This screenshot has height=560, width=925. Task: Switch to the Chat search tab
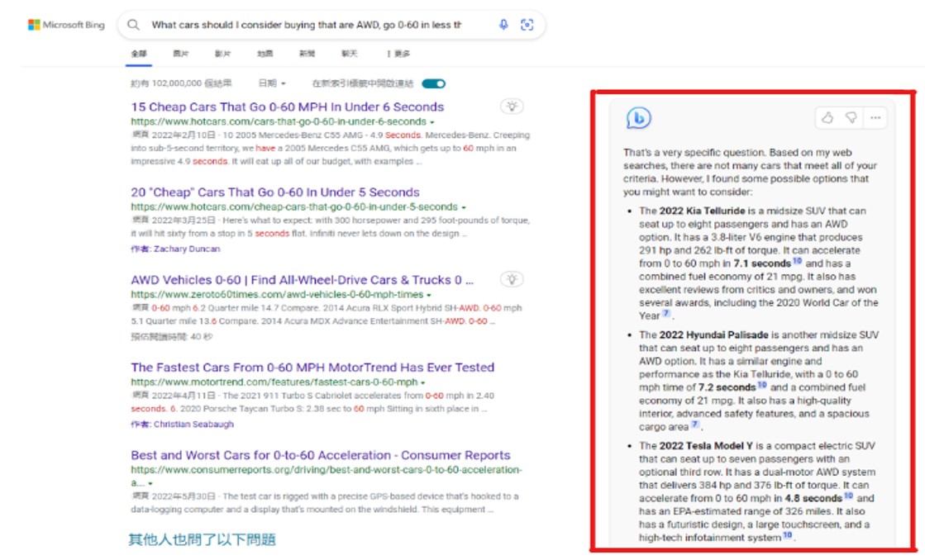349,54
